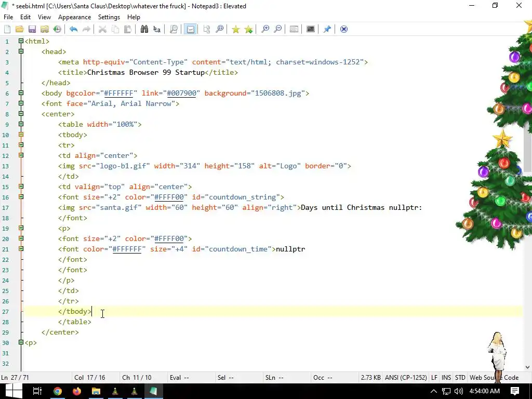Viewport: 532px width, 399px height.
Task: Collapse the tbody fold on line 10
Action: (21, 135)
